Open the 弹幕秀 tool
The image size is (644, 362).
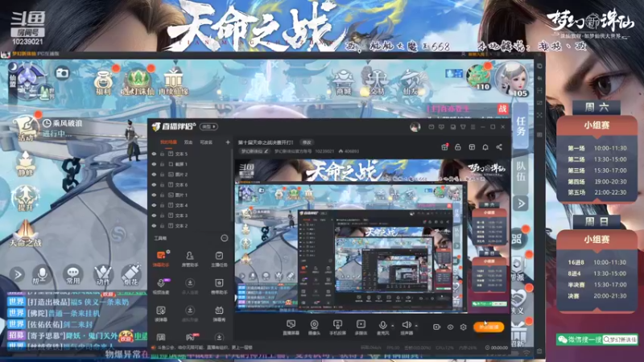coord(219,314)
